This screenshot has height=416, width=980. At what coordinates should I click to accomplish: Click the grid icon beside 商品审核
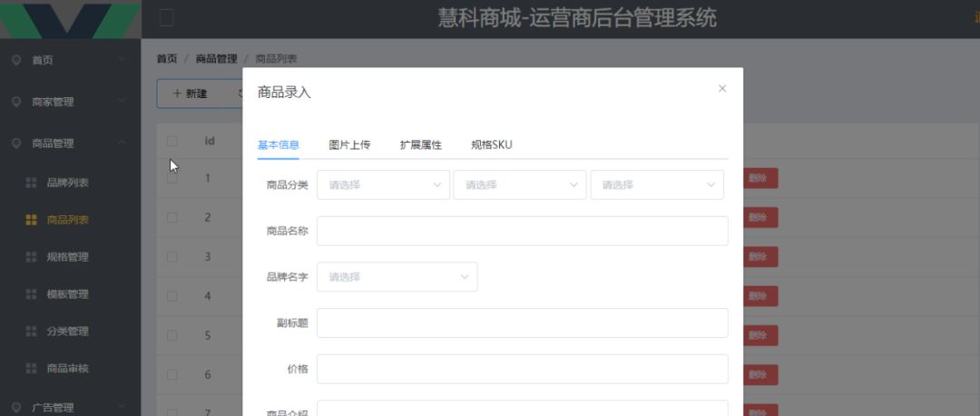click(x=31, y=369)
